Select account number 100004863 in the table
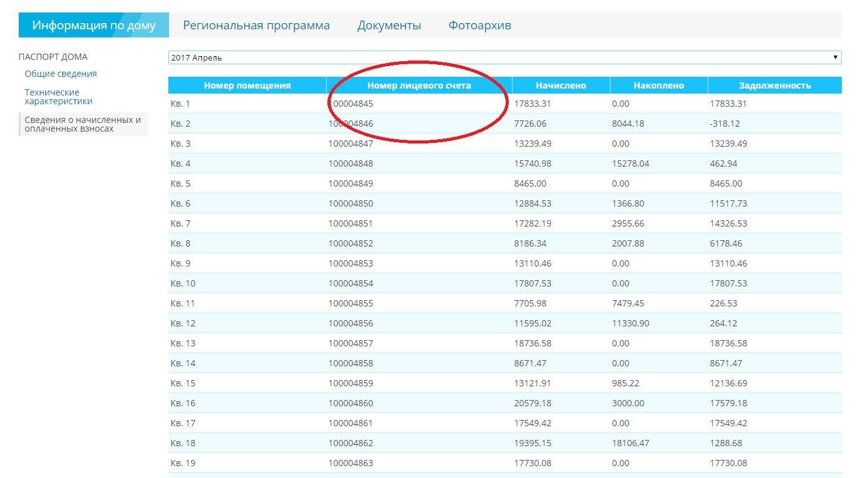 click(x=351, y=463)
